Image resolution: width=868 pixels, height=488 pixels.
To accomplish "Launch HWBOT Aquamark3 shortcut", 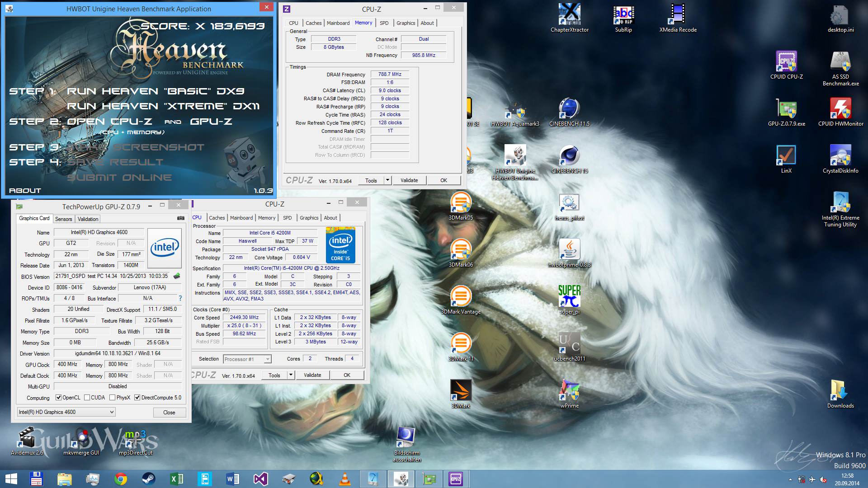I will click(515, 112).
